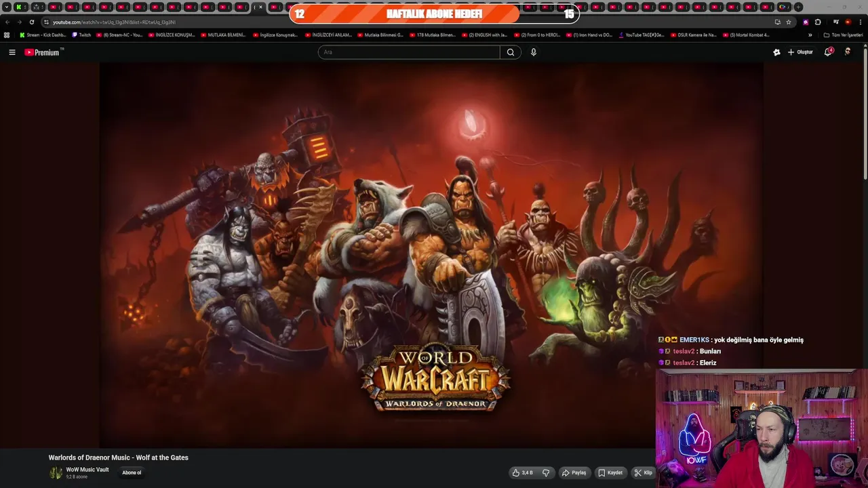
Task: Open the MUTLAKA BİLMENİ... bookmark
Action: pyautogui.click(x=223, y=35)
